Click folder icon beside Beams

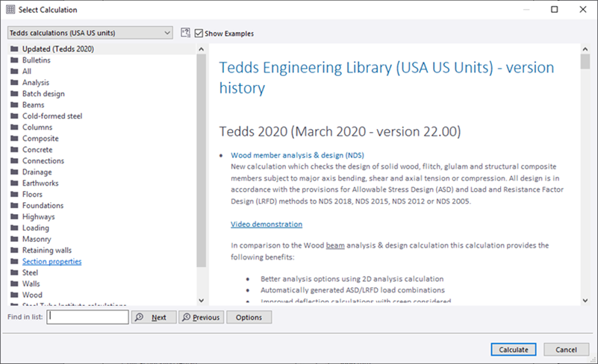tap(14, 105)
